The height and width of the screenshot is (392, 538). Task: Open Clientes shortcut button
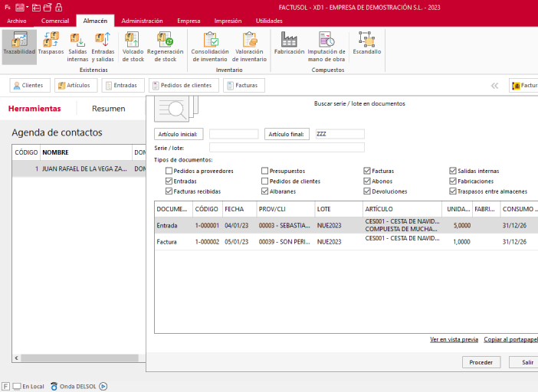click(30, 85)
